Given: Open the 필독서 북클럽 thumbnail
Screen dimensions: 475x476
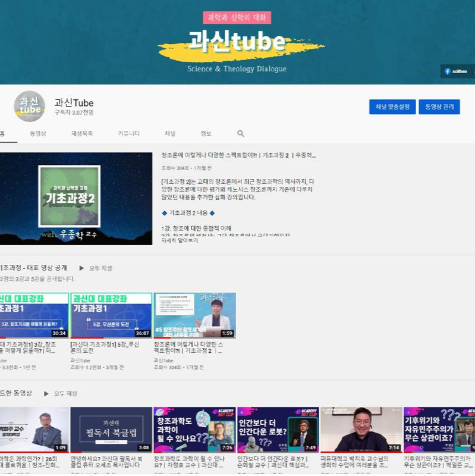Looking at the screenshot, I should click(111, 430).
